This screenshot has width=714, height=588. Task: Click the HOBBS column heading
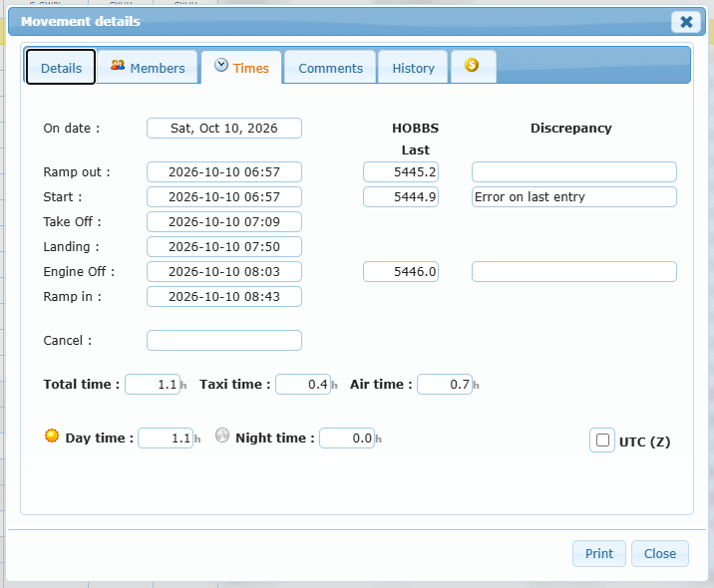[415, 128]
